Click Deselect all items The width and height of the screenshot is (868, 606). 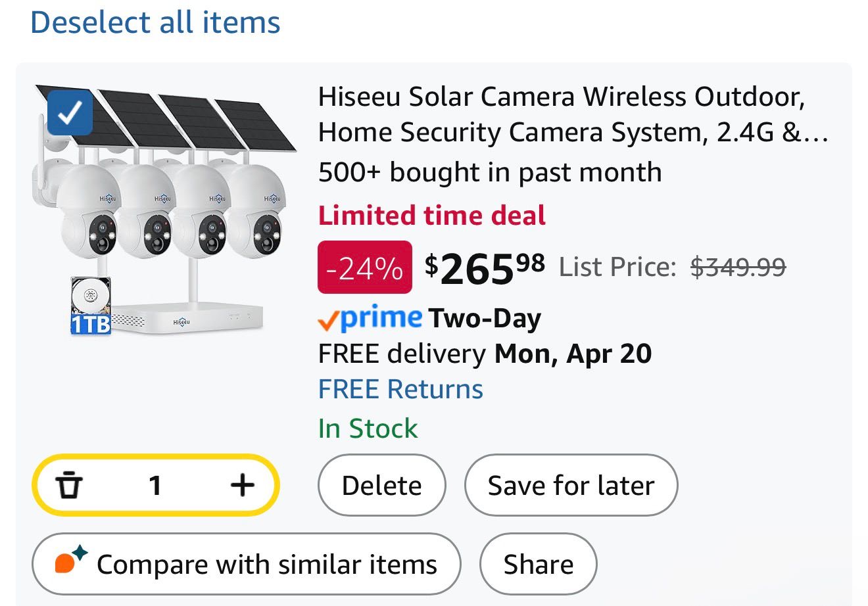tap(155, 22)
